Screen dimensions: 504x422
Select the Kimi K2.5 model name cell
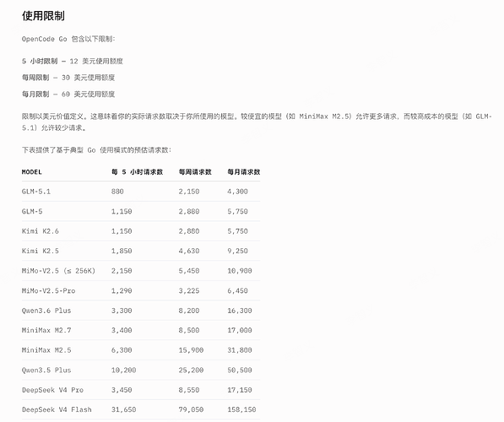coord(41,251)
